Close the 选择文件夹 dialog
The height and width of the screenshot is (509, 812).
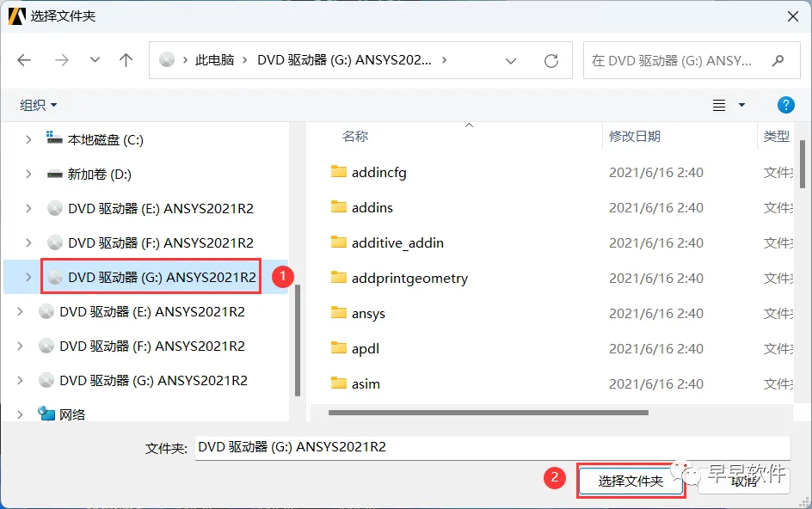tap(793, 16)
